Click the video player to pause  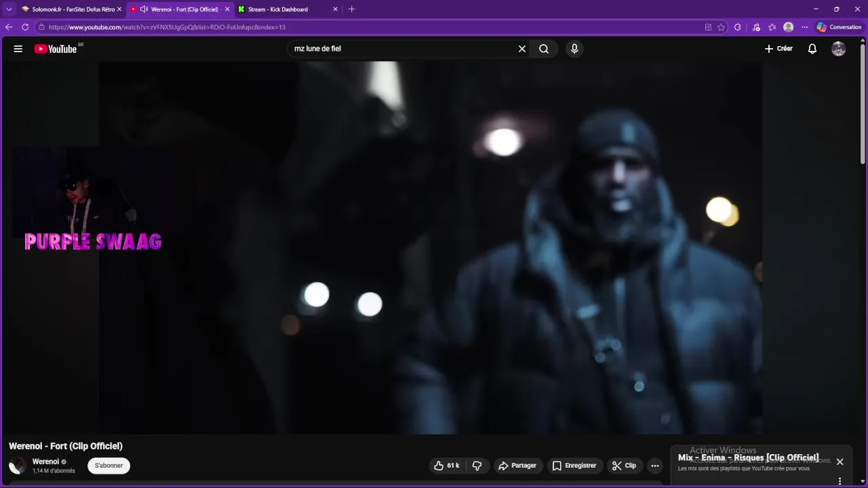click(x=430, y=247)
